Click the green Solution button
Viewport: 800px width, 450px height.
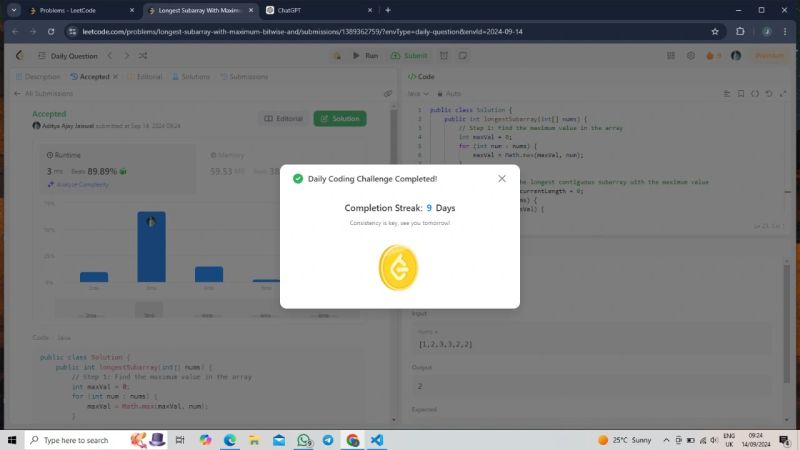[340, 118]
